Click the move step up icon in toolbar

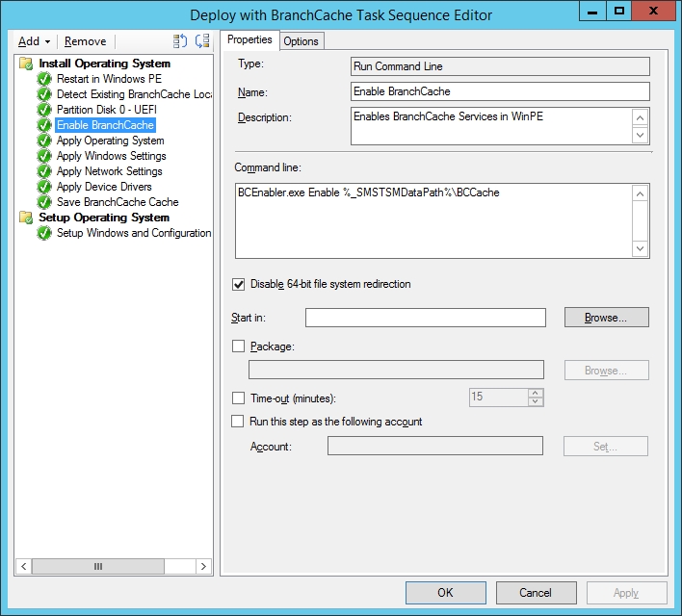(180, 41)
